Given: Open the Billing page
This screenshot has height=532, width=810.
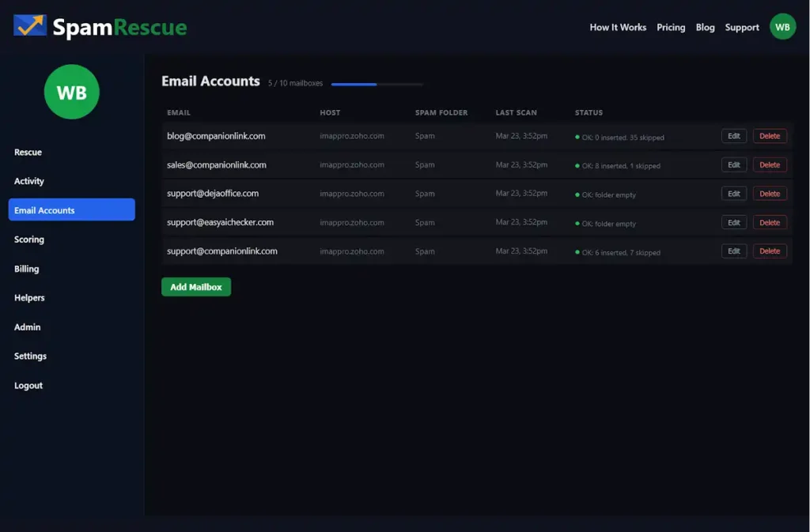Looking at the screenshot, I should tap(27, 269).
